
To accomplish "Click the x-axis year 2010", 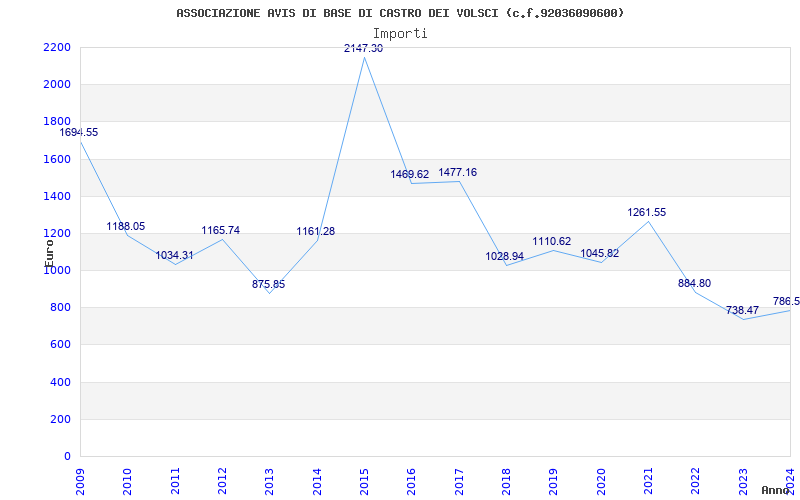I will point(128,481).
